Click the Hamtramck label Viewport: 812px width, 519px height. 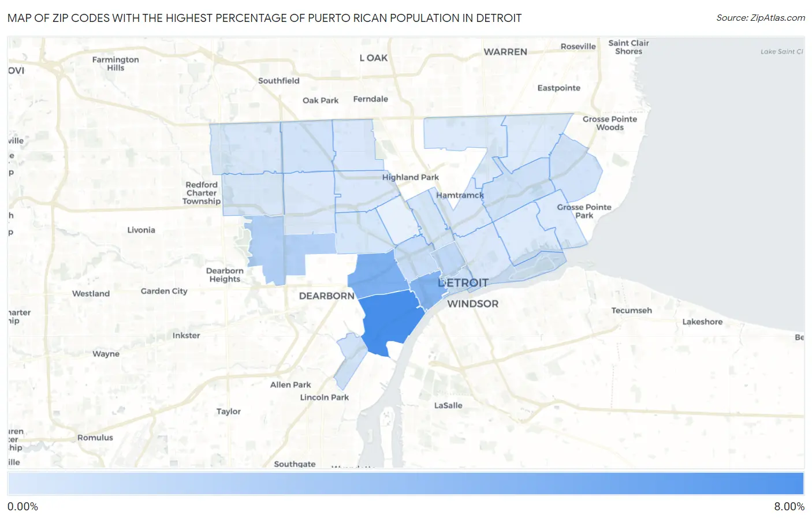click(x=460, y=195)
